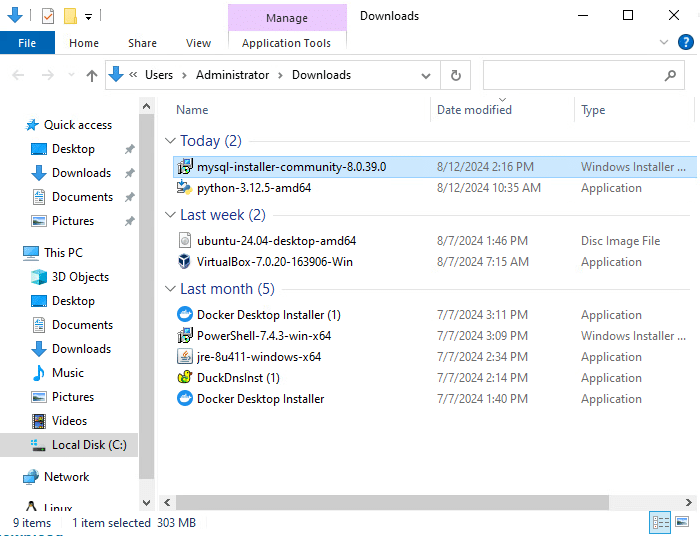Screen dimensions: 700x536
Task: Click Users in the address breadcrumb
Action: 159,75
